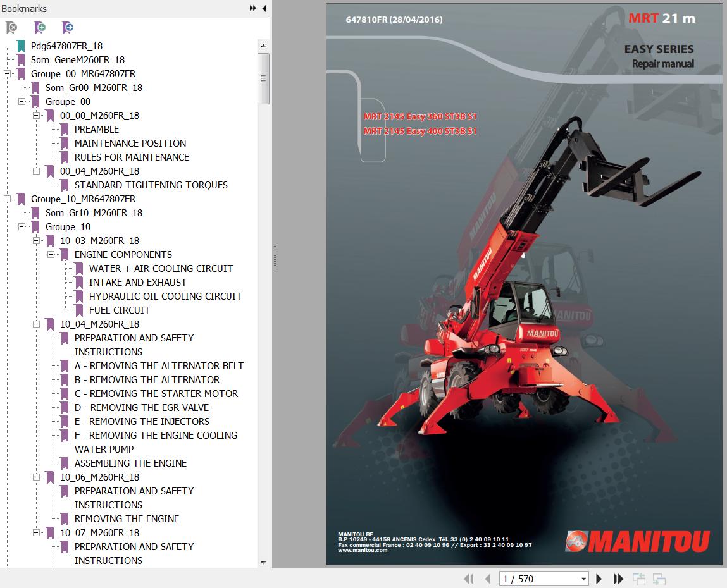727x588 pixels.
Task: Open D - REMOVING THE EGR VALVE
Action: click(141, 407)
